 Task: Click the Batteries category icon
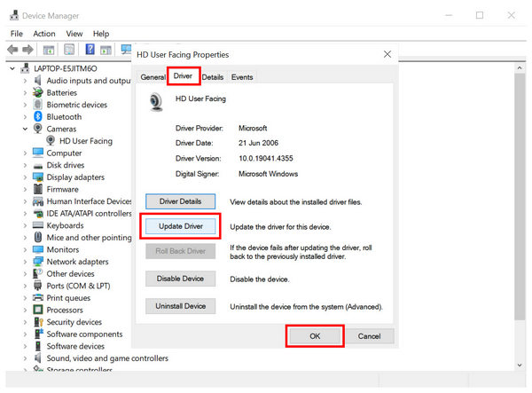(x=38, y=92)
